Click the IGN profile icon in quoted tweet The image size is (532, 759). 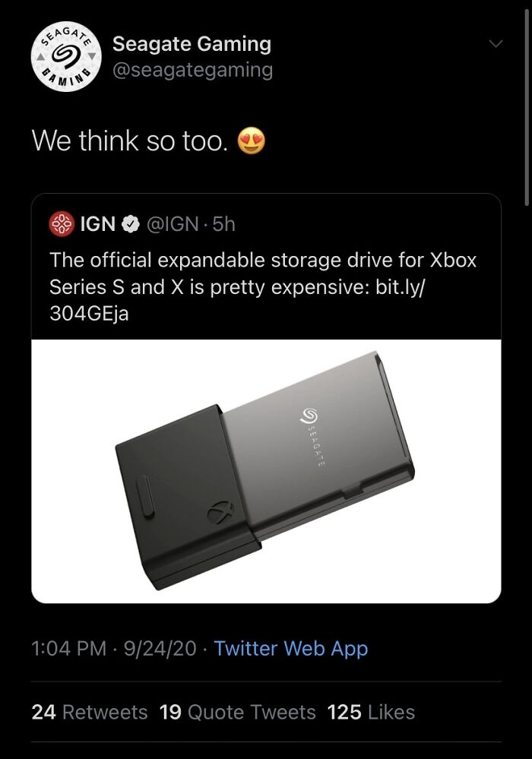(x=60, y=223)
